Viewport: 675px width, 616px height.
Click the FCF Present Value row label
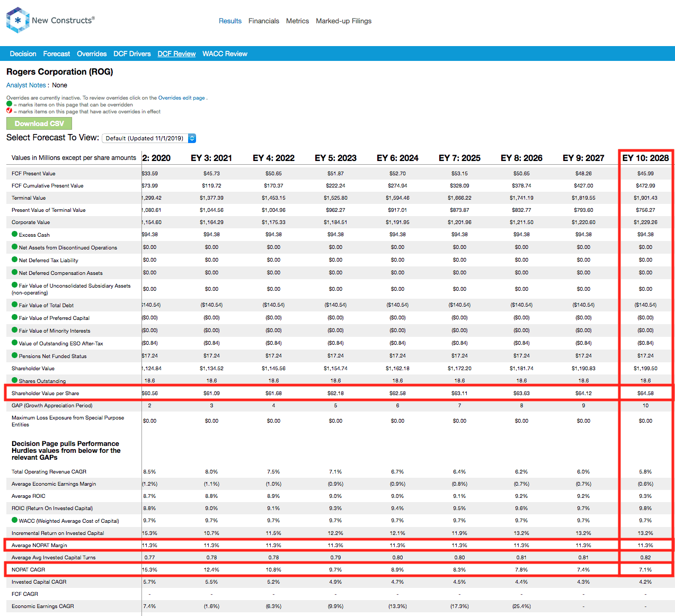point(33,174)
